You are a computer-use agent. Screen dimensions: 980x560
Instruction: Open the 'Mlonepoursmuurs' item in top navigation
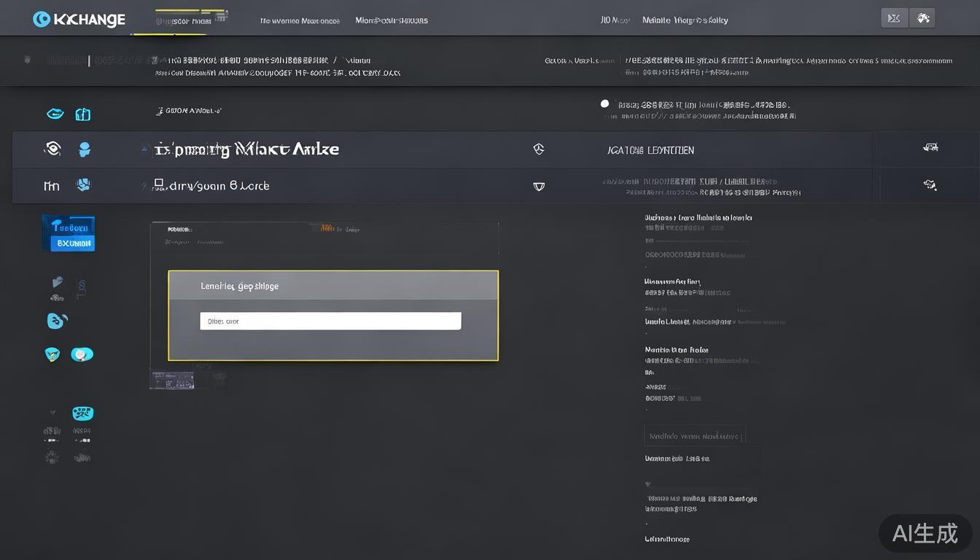(x=392, y=20)
